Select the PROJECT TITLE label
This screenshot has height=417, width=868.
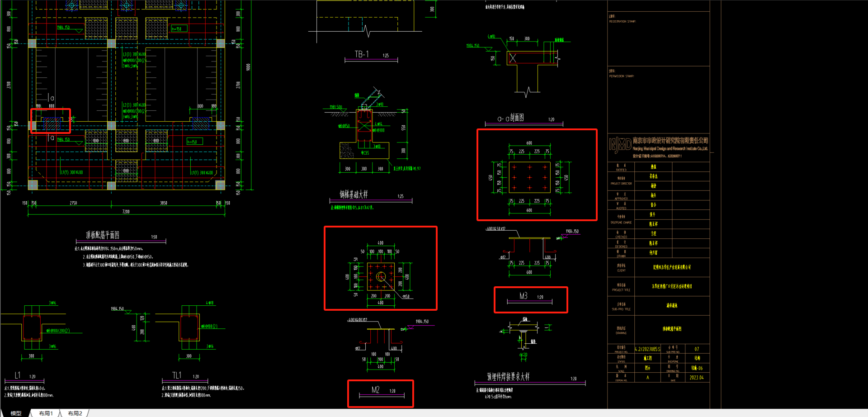pos(621,290)
